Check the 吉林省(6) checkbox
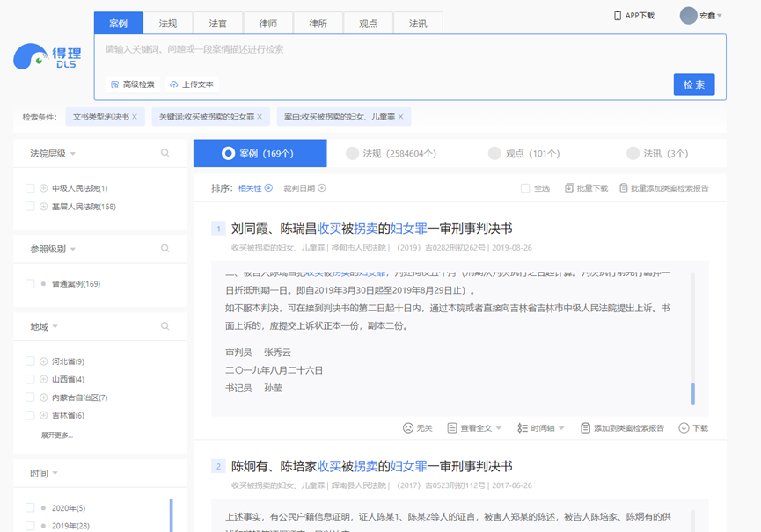The height and width of the screenshot is (532, 761). 30,416
